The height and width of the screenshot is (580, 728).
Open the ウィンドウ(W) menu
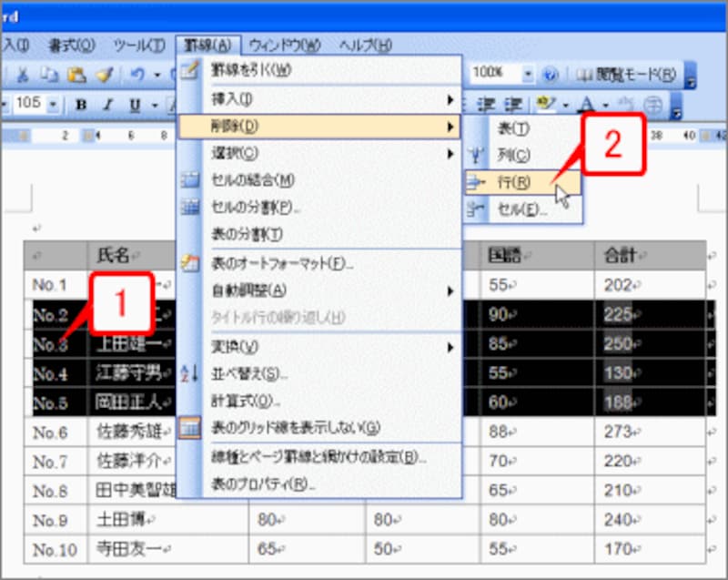coord(285,46)
